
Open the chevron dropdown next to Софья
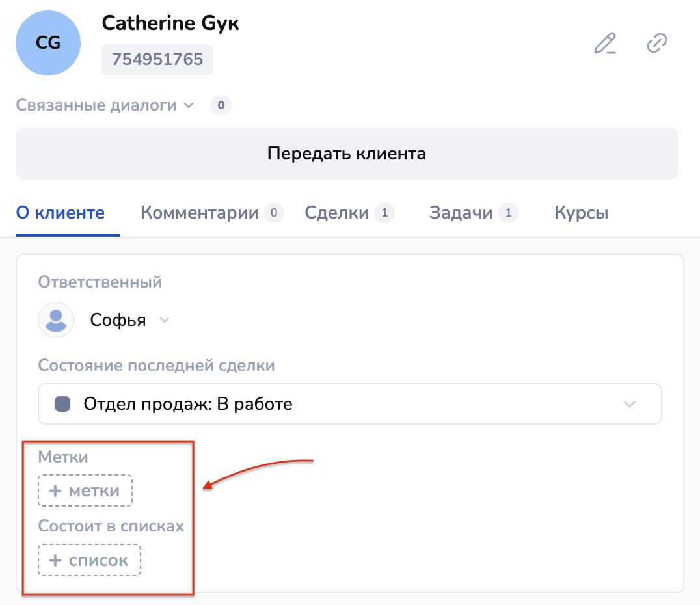[165, 320]
